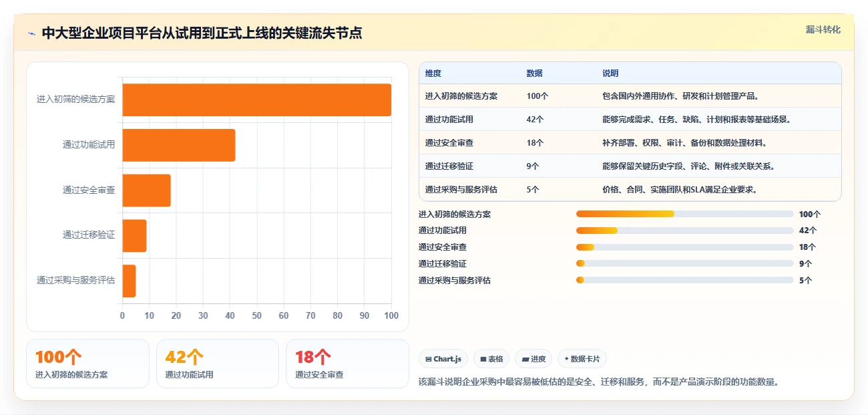This screenshot has height=415, width=868.
Task: Click table cell 进入初筛的候选方案
Action: (461, 96)
